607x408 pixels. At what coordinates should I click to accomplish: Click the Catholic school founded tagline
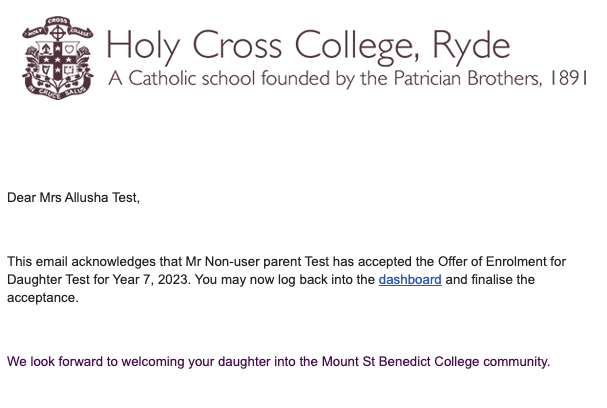[345, 78]
